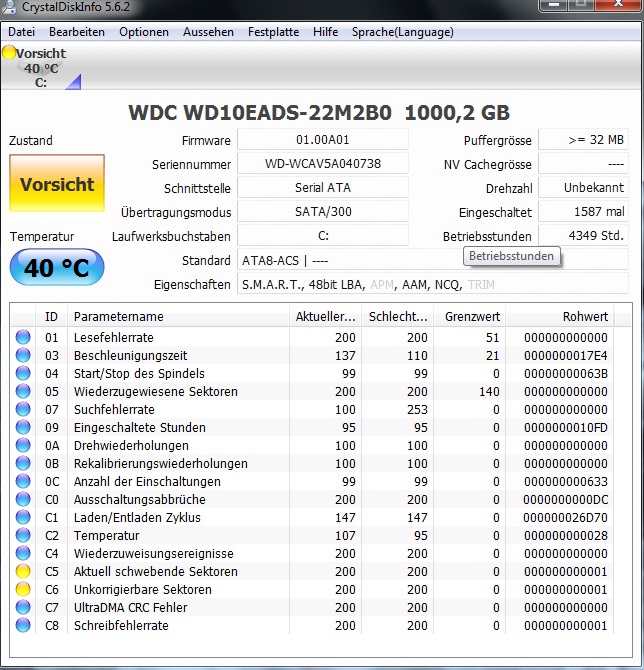Open the Optionen menu
644x670 pixels.
tap(144, 32)
